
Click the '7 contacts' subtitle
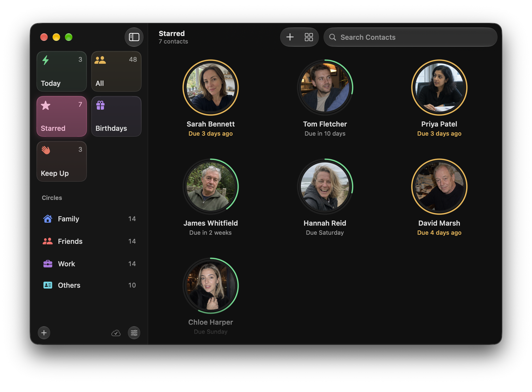click(173, 41)
